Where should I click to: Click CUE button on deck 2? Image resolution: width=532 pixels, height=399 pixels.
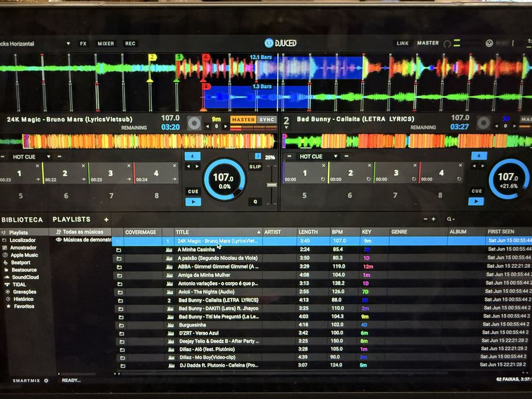pyautogui.click(x=477, y=191)
